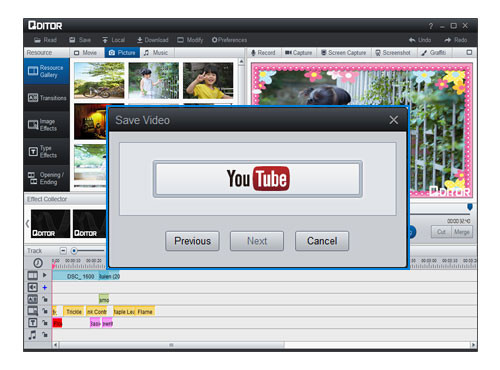Open the Graffiti drawing tool
The height and width of the screenshot is (370, 500).
point(433,53)
